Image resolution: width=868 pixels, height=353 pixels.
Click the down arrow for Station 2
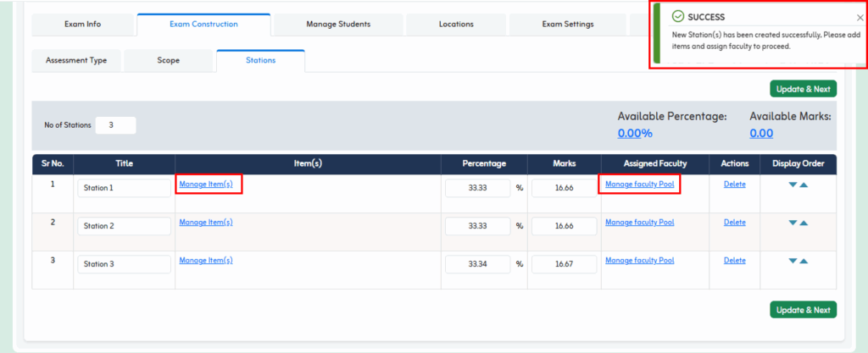pyautogui.click(x=793, y=223)
